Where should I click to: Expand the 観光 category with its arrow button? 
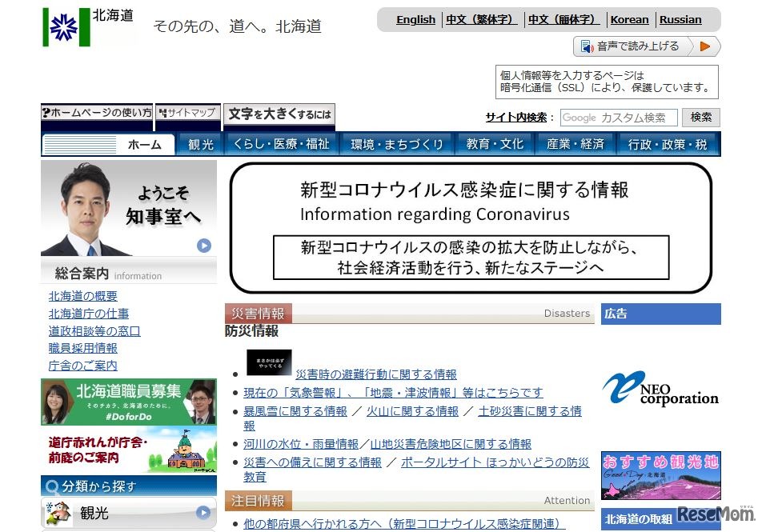click(203, 513)
